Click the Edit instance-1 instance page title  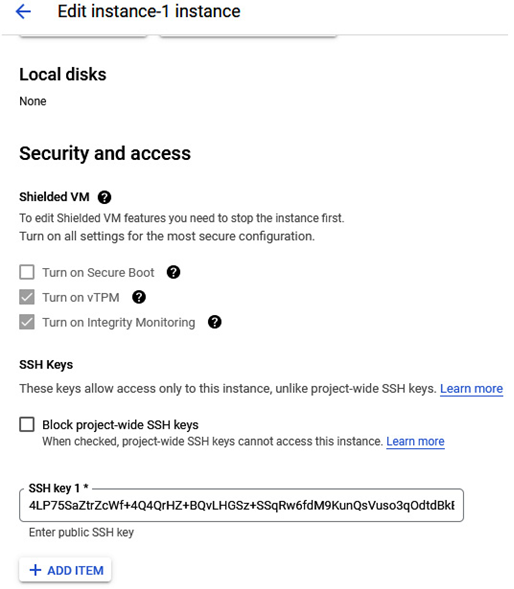tap(149, 11)
